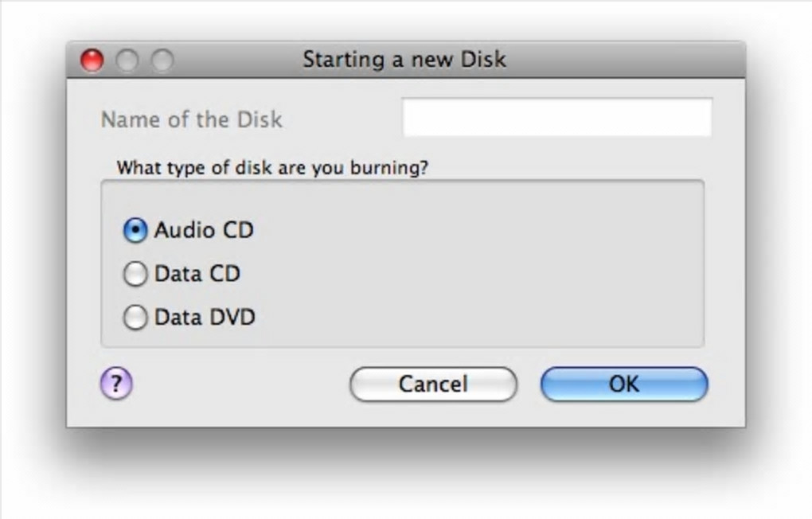Screen dimensions: 812x519
Task: Click the grayed-out zoom window button
Action: click(x=162, y=60)
